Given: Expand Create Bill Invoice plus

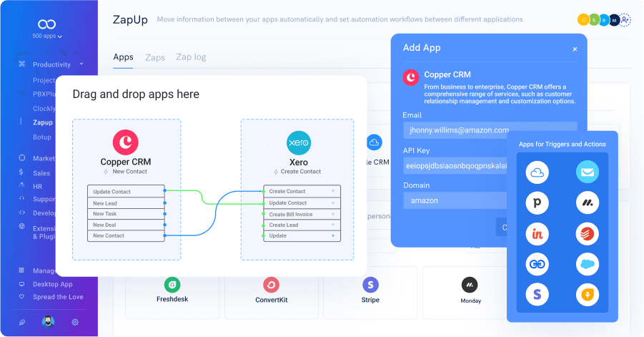Looking at the screenshot, I should click(x=333, y=214).
